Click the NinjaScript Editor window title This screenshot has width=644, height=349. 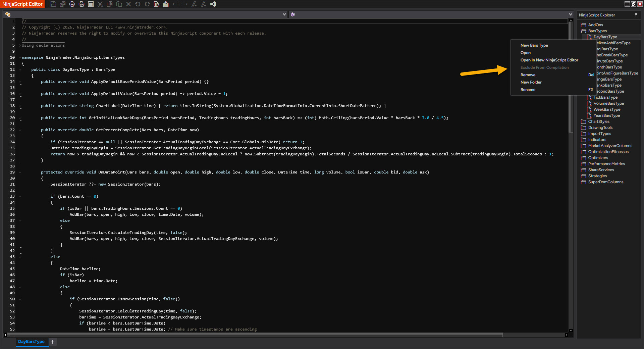[x=22, y=4]
